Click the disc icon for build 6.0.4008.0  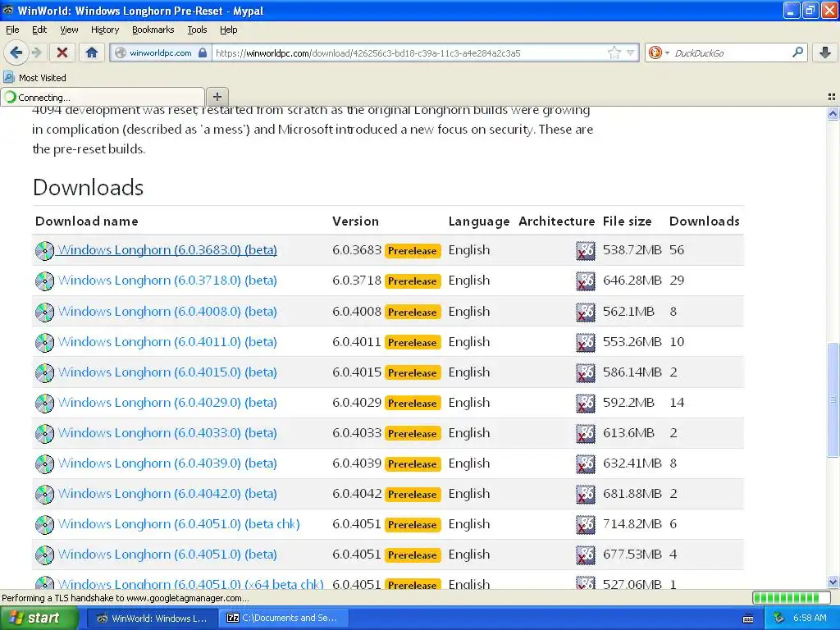44,312
